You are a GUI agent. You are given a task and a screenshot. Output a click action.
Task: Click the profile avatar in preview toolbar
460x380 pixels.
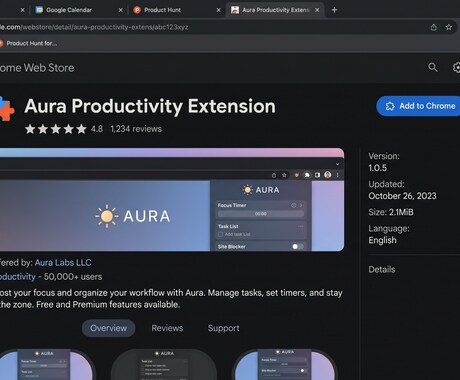[x=328, y=175]
